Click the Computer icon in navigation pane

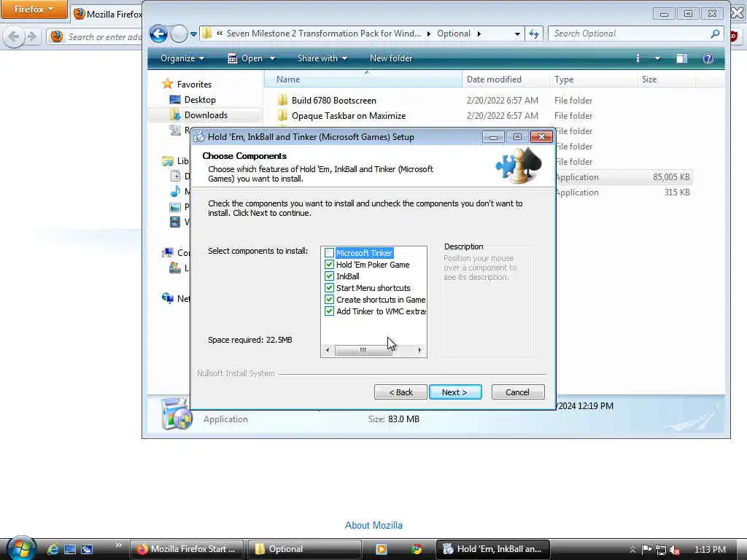168,252
